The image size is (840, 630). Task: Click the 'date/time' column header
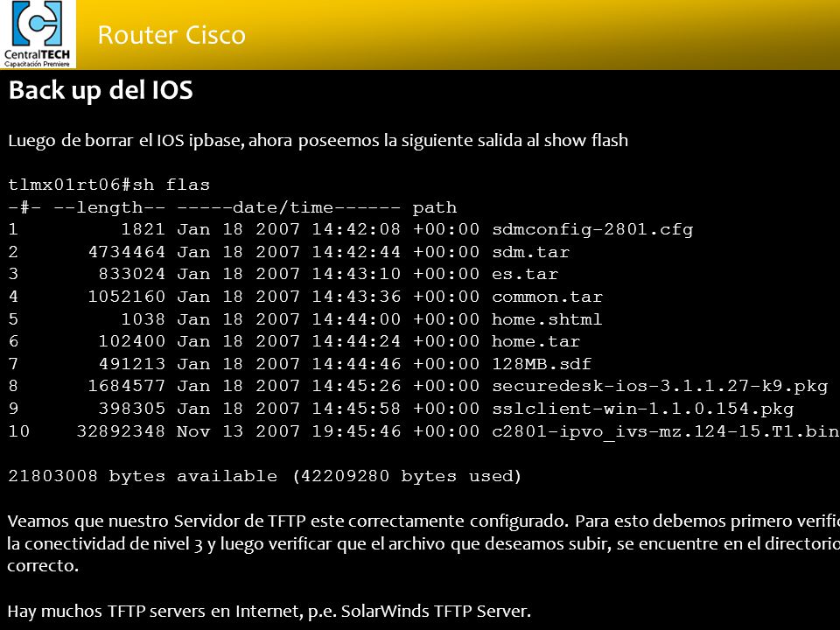(289, 207)
